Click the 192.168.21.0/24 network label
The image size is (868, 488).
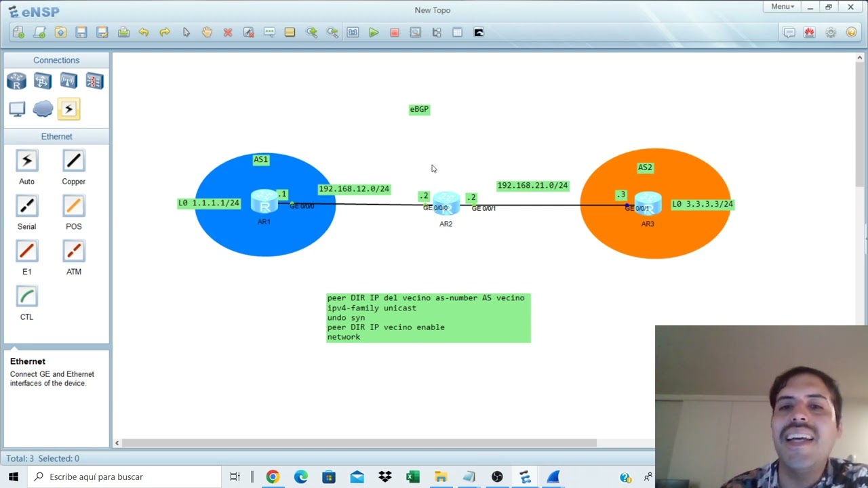(x=532, y=186)
